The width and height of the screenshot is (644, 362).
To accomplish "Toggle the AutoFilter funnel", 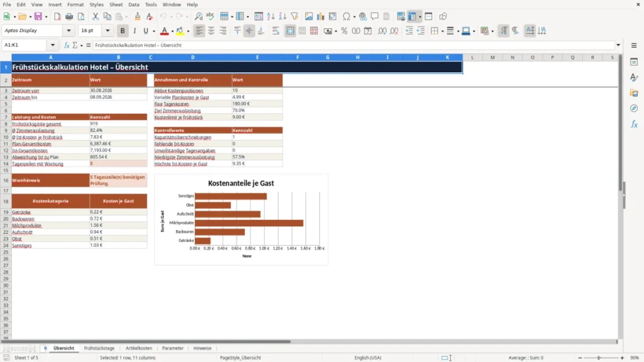I will 294,16.
